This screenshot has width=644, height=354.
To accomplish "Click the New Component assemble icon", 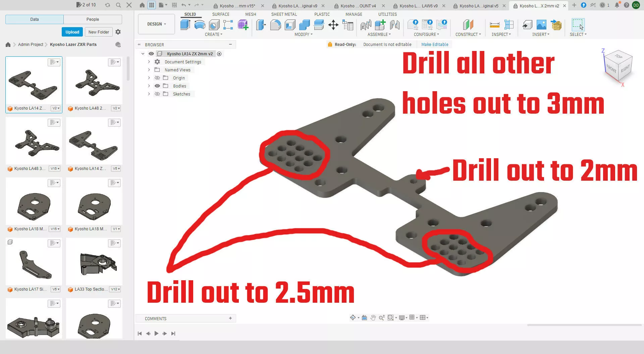I will tap(380, 25).
